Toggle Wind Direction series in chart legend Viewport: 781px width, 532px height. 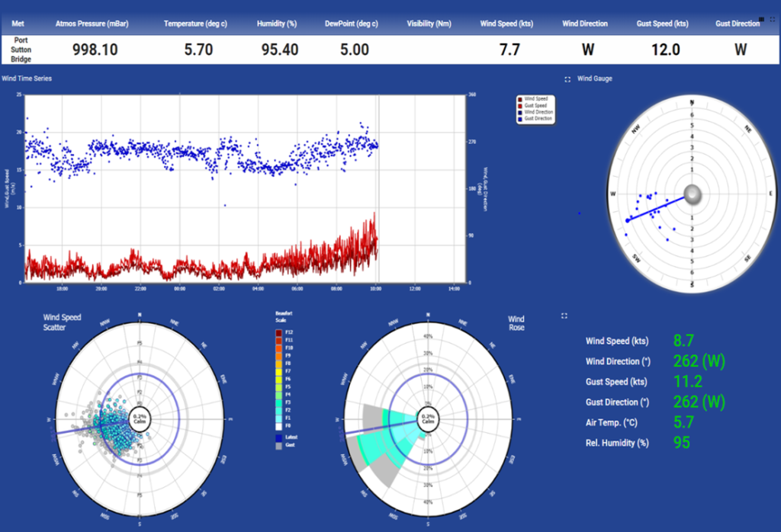point(537,112)
